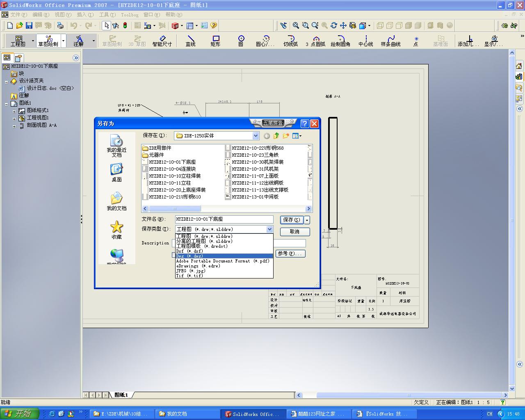This screenshot has width=525, height=420.
Task: Select the Line (直线) sketch tool
Action: tap(190, 41)
